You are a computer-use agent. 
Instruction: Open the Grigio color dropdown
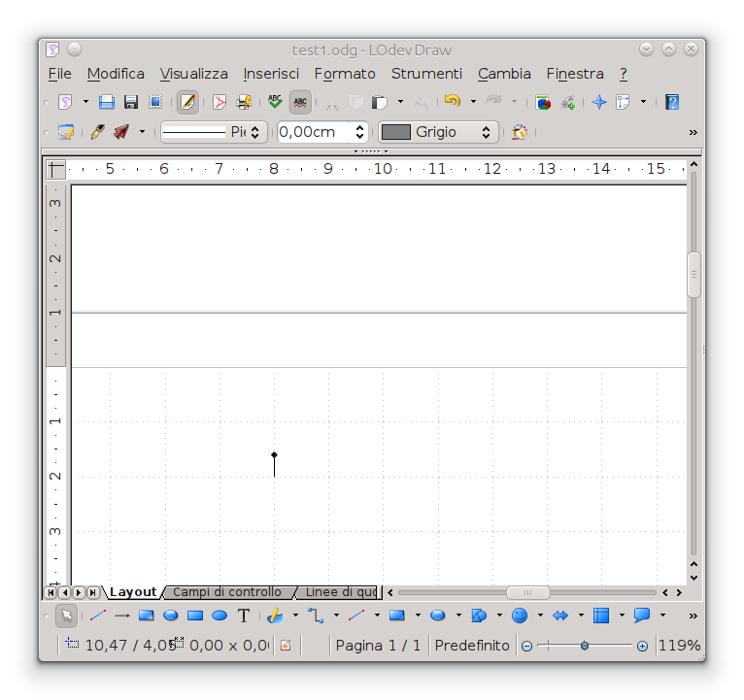tap(486, 132)
